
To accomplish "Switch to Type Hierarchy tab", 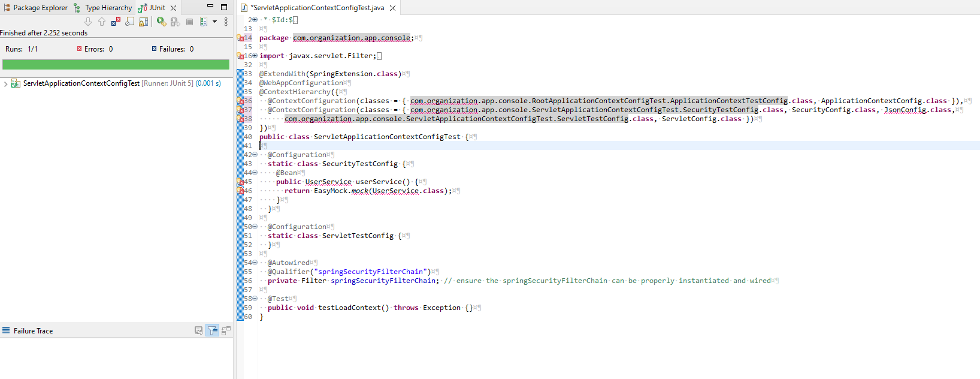I will click(102, 8).
